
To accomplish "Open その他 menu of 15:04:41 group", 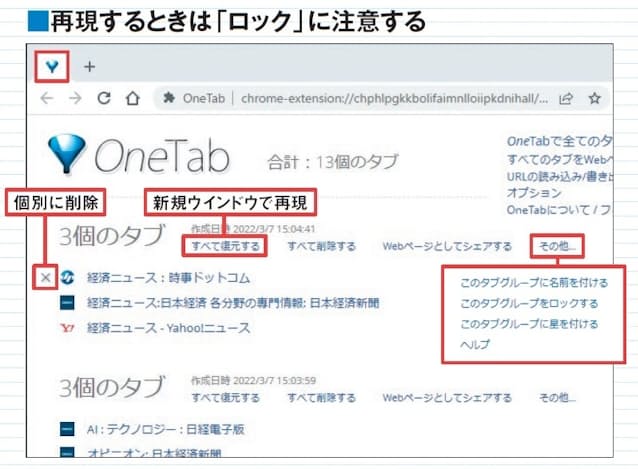I will coord(557,246).
